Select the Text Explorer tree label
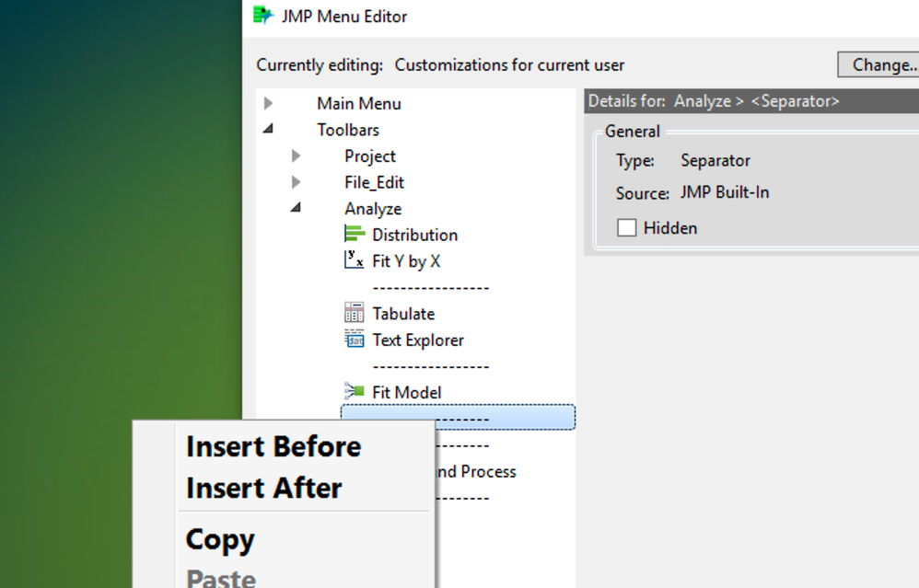The height and width of the screenshot is (588, 919). coord(418,340)
